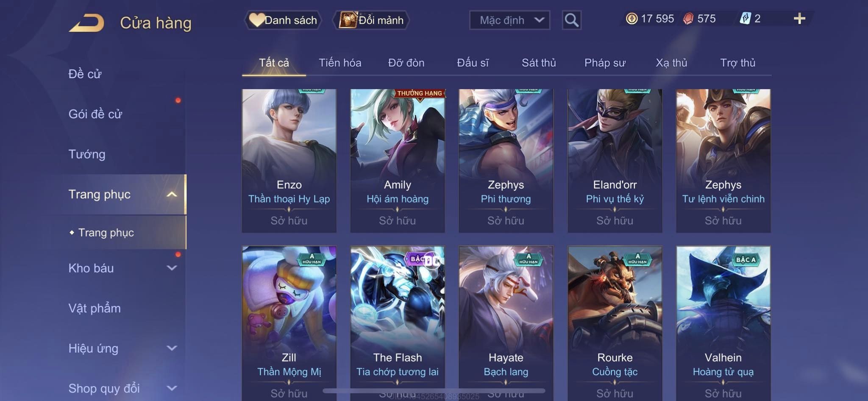Go back using the gold arrow icon
Viewport: 868px width, 401px height.
[87, 23]
